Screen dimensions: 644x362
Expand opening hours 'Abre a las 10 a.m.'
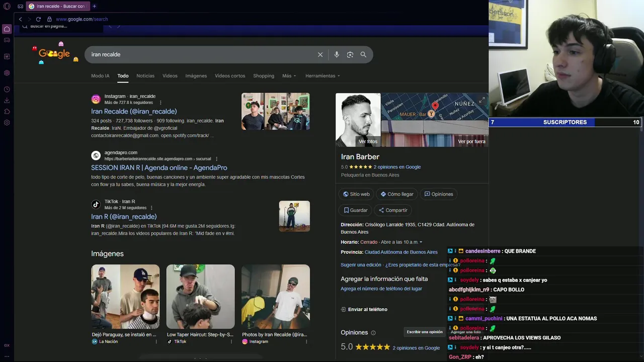click(401, 242)
